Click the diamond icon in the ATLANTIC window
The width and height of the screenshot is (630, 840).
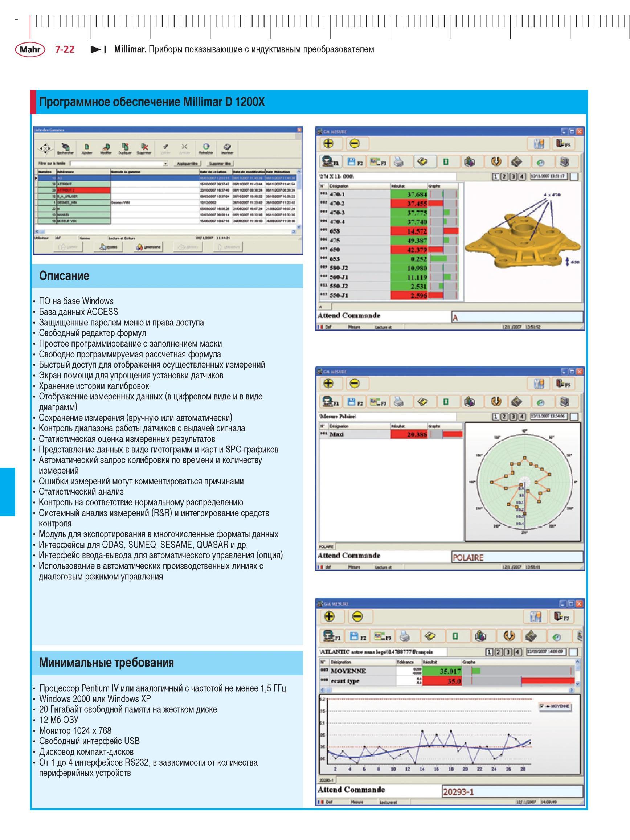[x=531, y=636]
